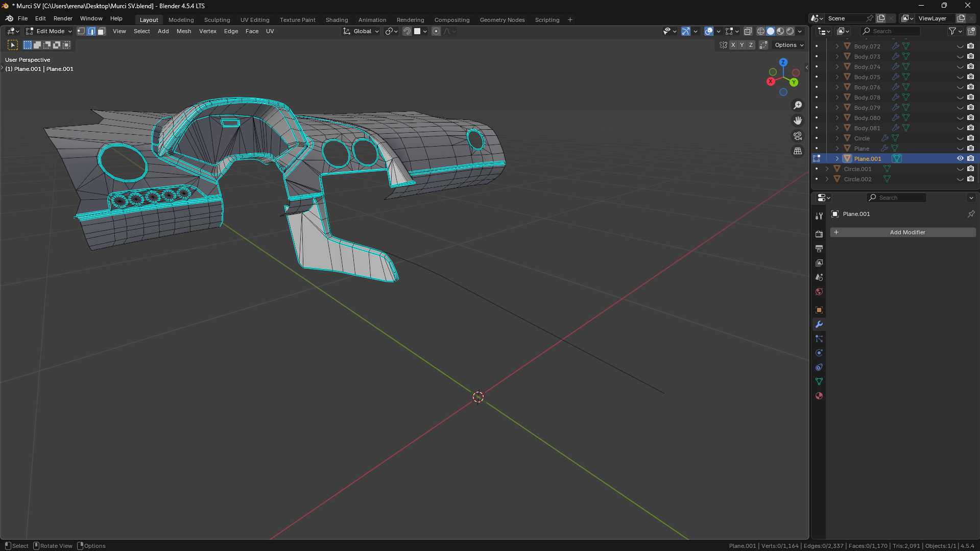Open the outliner filter dropdown

pyautogui.click(x=955, y=31)
